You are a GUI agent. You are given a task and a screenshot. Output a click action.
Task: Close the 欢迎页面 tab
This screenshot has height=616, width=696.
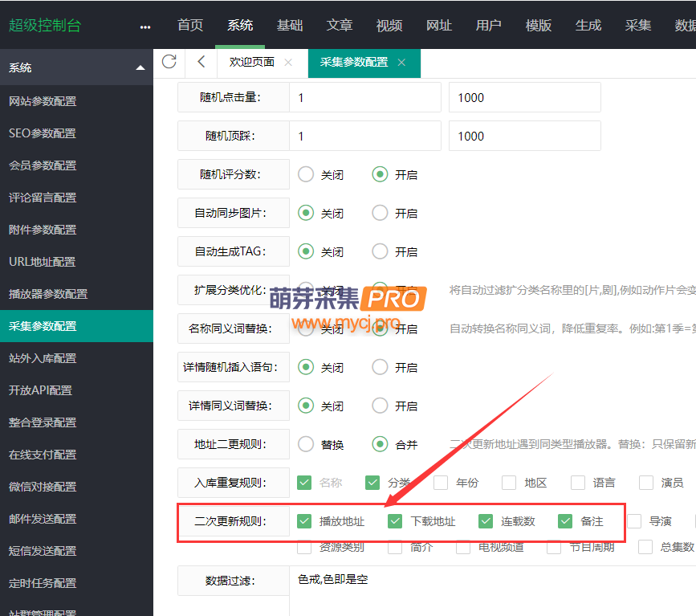tap(288, 62)
